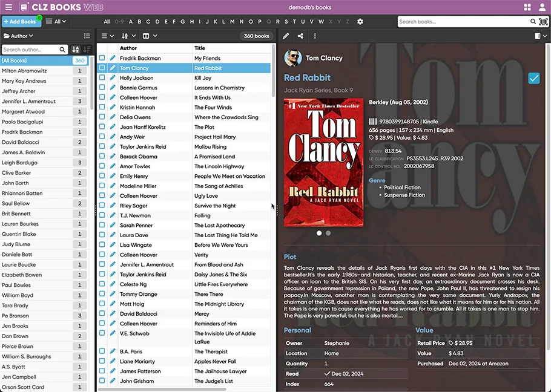Image resolution: width=551 pixels, height=392 pixels.
Task: Click the barcode scanner icon
Action: pyautogui.click(x=543, y=22)
